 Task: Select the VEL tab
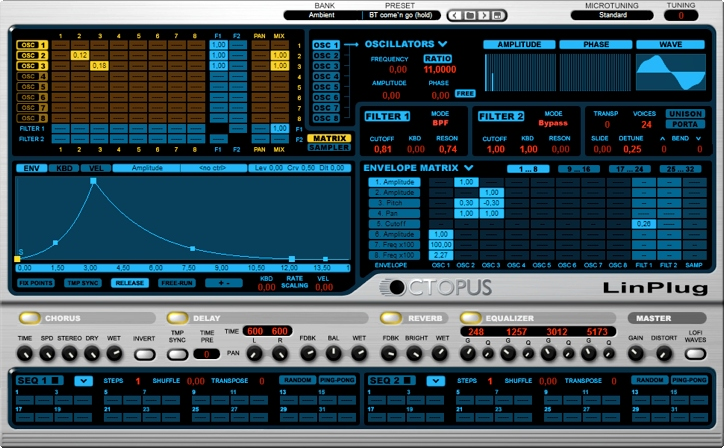[96, 168]
